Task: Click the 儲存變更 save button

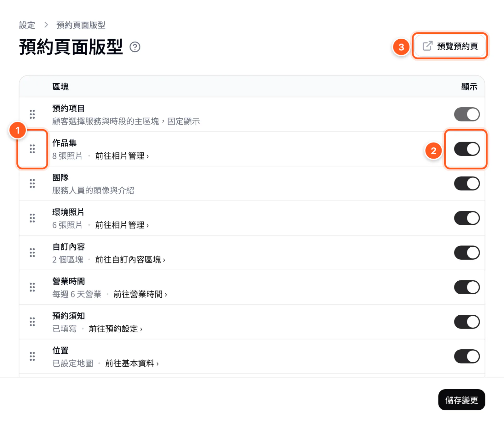Action: point(461,400)
